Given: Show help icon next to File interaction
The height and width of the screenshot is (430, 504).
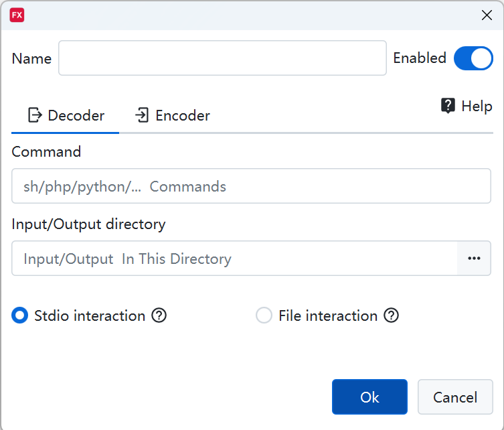Looking at the screenshot, I should tap(392, 315).
